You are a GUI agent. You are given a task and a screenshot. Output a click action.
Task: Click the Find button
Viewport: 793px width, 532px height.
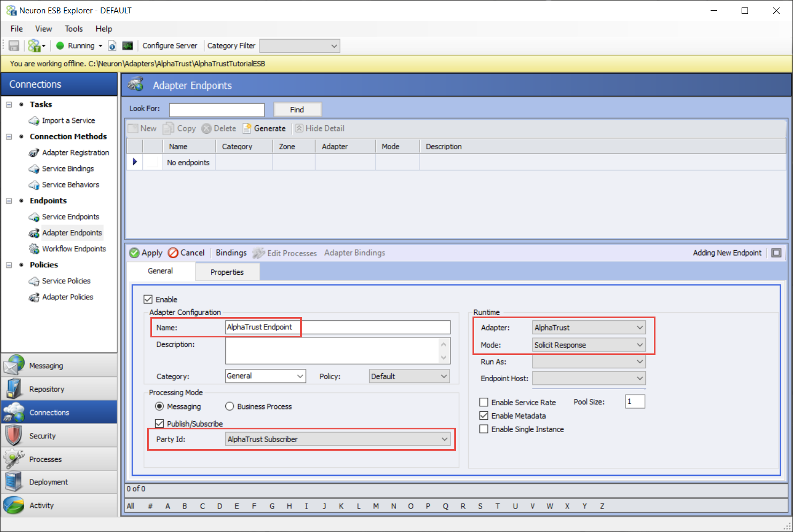pos(298,110)
